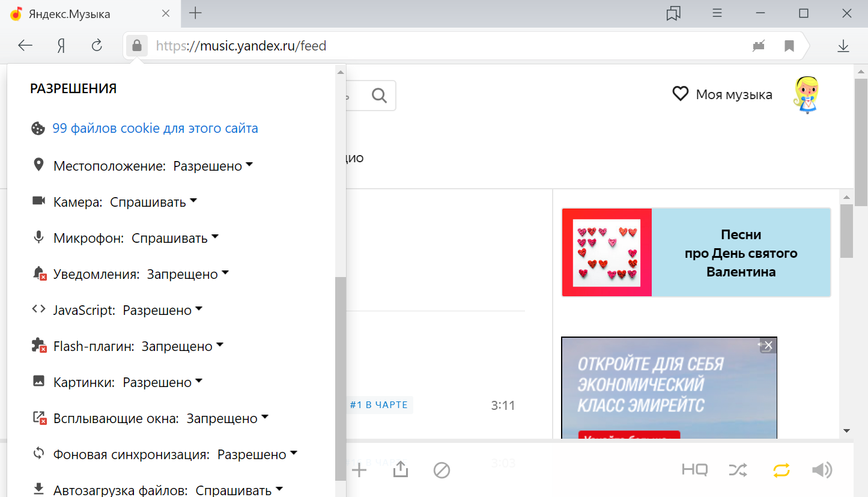Click the #1 В ЧАРТЕ badge
The height and width of the screenshot is (497, 868).
click(x=379, y=405)
